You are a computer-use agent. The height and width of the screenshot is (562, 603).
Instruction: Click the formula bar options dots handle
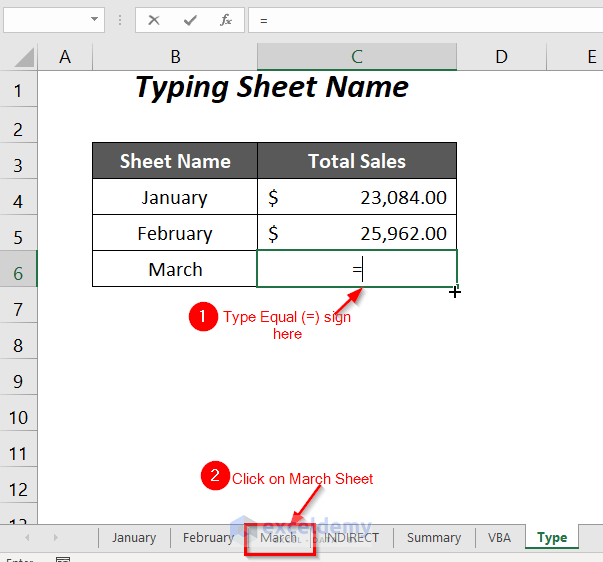pyautogui.click(x=120, y=20)
